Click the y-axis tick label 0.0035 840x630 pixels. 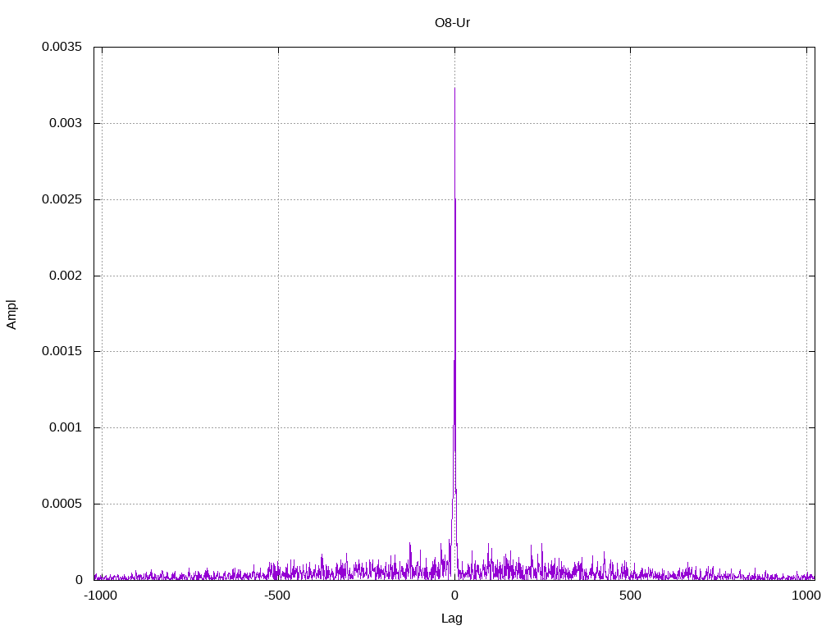62,47
